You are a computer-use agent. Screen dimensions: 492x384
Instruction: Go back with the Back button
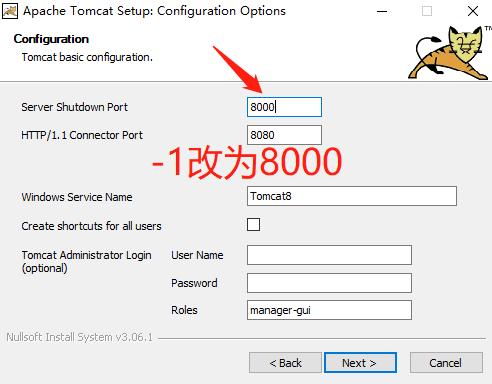(285, 363)
